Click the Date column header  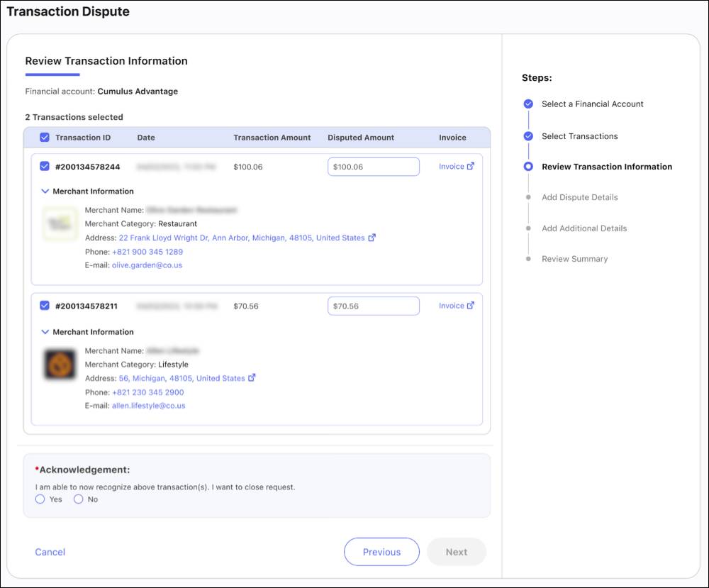pos(146,138)
